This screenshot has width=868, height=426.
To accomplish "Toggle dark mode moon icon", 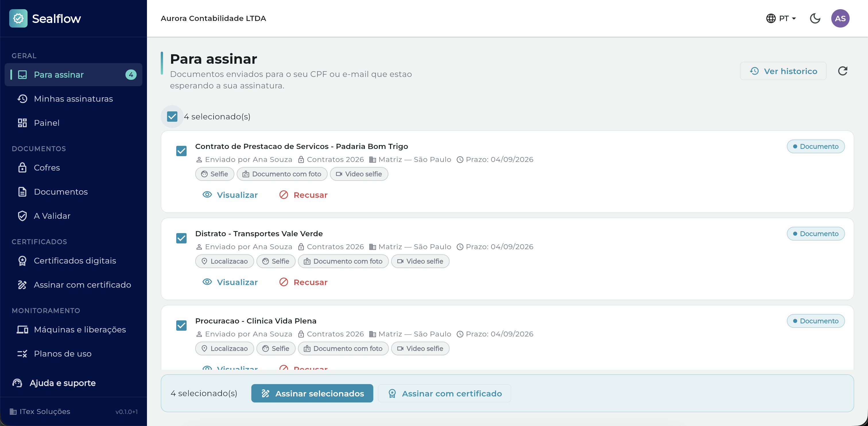I will (x=815, y=18).
